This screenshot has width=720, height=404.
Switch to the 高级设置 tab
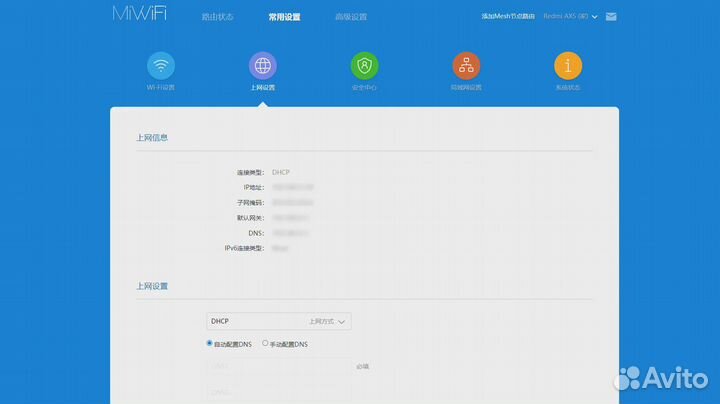tap(351, 17)
